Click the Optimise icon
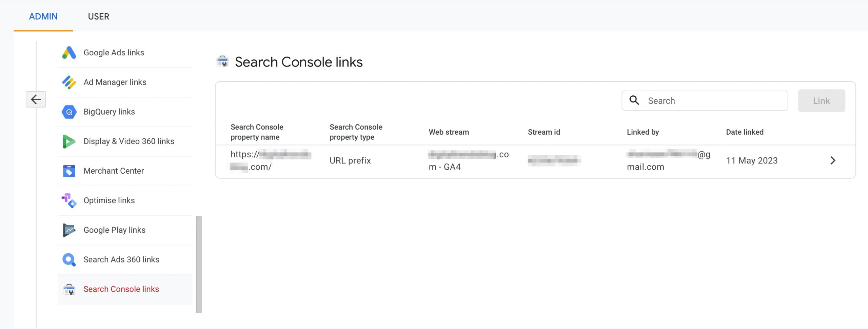This screenshot has width=868, height=329. (x=69, y=200)
